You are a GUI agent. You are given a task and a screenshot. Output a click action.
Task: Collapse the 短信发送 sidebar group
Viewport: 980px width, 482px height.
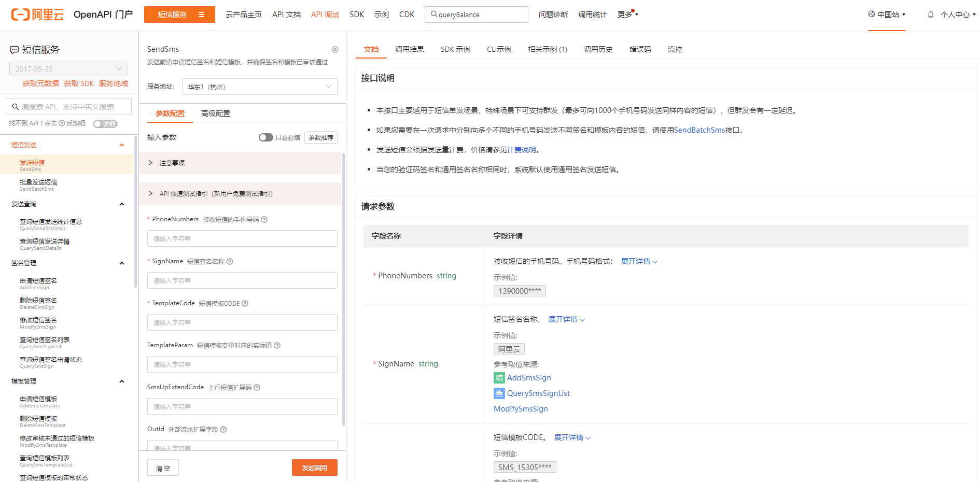coord(122,145)
